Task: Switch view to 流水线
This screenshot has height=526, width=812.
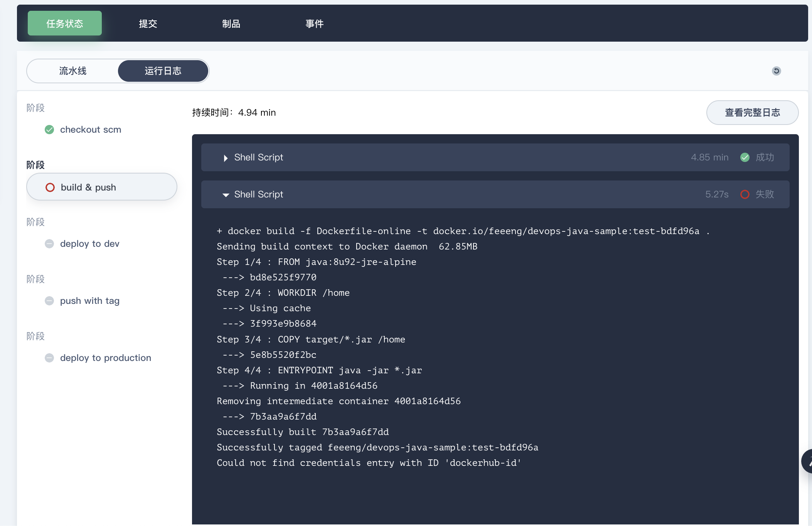Action: point(73,71)
